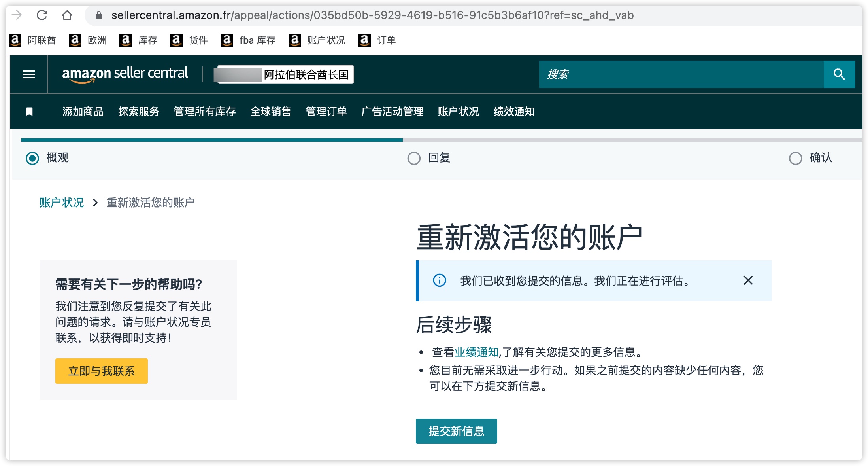
Task: Switch to 绩效通知 in the top navigation
Action: [x=513, y=112]
